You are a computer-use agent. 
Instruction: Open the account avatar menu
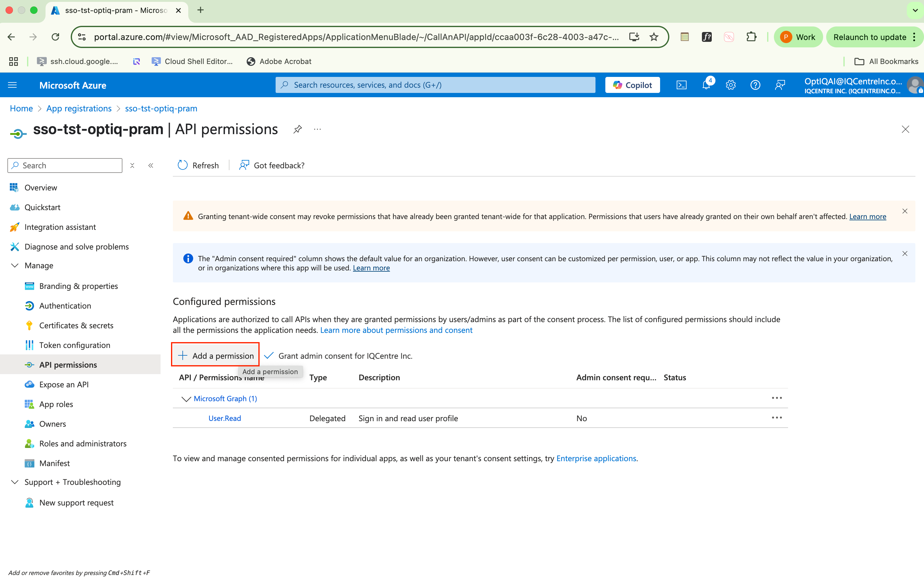pyautogui.click(x=915, y=85)
